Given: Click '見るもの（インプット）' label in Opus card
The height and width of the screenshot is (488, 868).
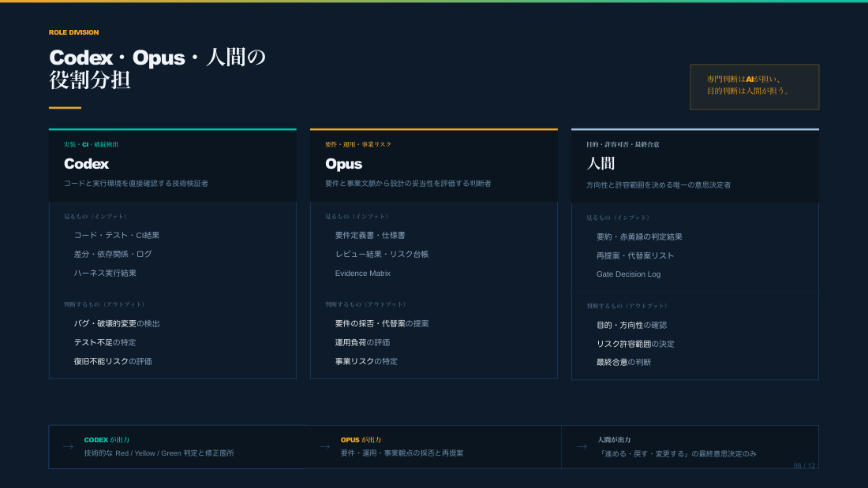Looking at the screenshot, I should (x=357, y=216).
